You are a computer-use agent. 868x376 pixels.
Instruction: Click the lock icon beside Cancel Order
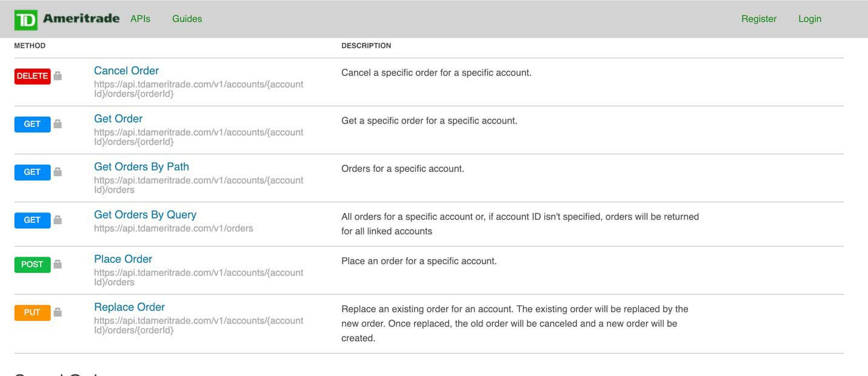pos(58,76)
